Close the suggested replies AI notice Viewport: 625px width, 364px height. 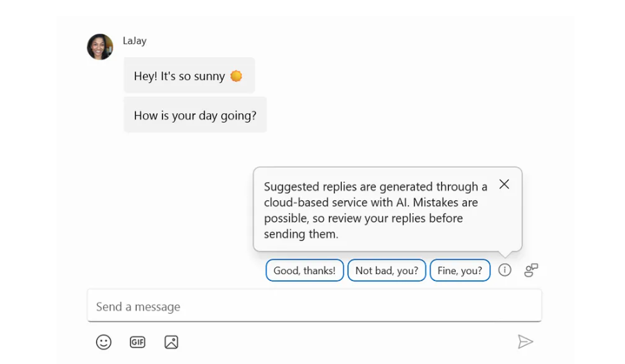(504, 184)
